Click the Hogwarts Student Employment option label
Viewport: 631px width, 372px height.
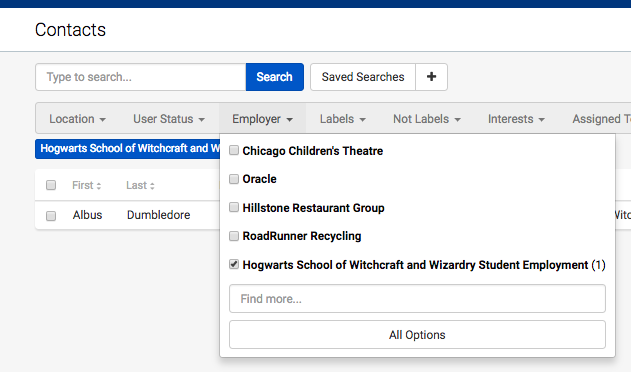424,265
